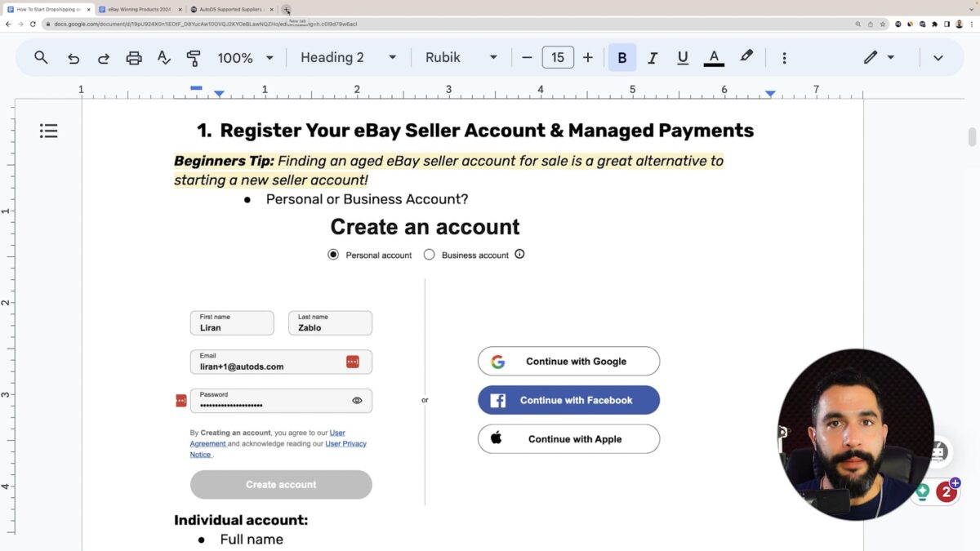Go forward in browser history
Image resolution: width=980 pixels, height=551 pixels.
point(20,24)
